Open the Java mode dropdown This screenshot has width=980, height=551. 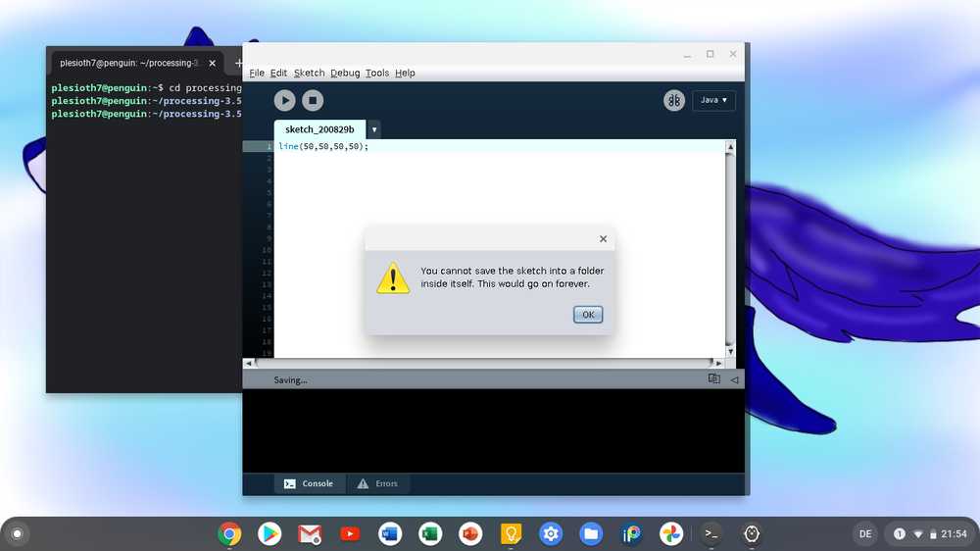713,100
